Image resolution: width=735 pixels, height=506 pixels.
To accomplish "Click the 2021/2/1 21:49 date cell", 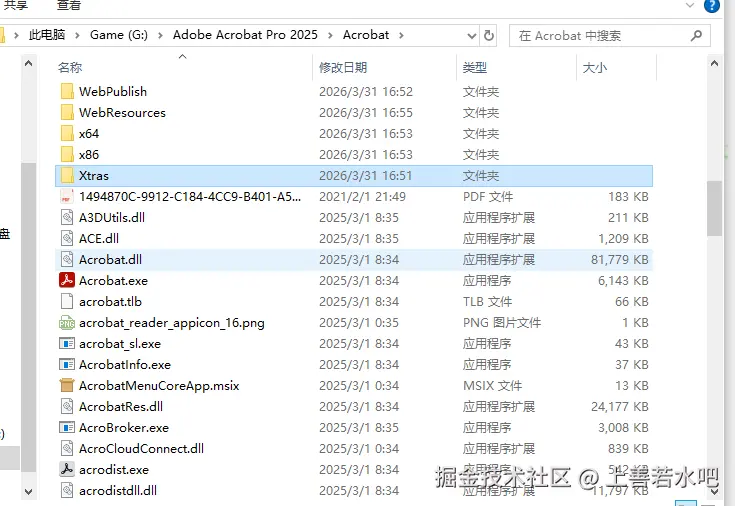I will (x=362, y=197).
